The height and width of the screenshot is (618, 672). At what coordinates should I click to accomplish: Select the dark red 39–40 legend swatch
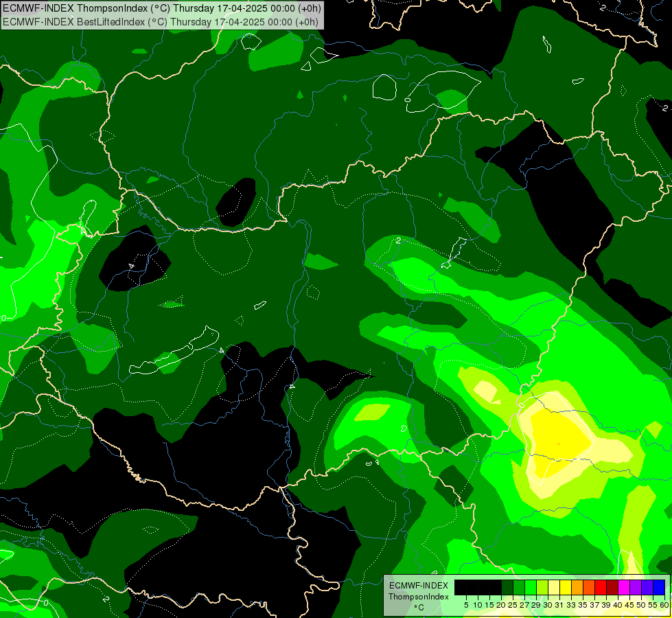tap(612, 587)
